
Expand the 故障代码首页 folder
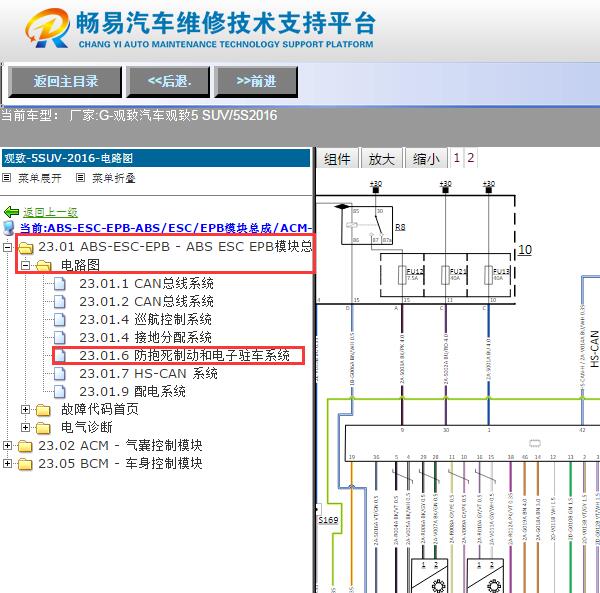pos(25,410)
